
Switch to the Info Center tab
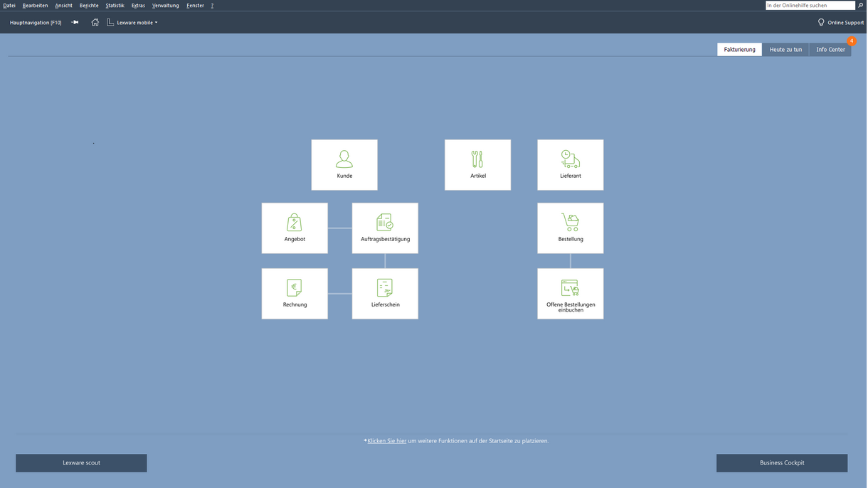[x=830, y=49]
